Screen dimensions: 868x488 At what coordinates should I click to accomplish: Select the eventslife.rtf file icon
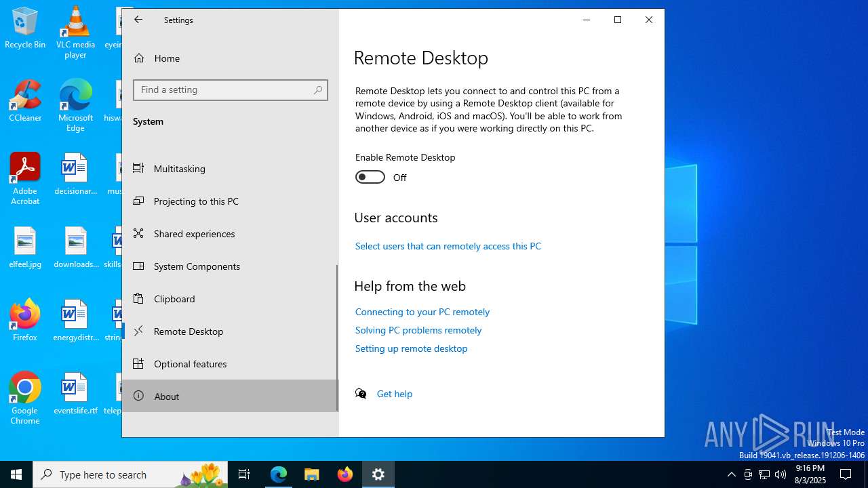[75, 394]
